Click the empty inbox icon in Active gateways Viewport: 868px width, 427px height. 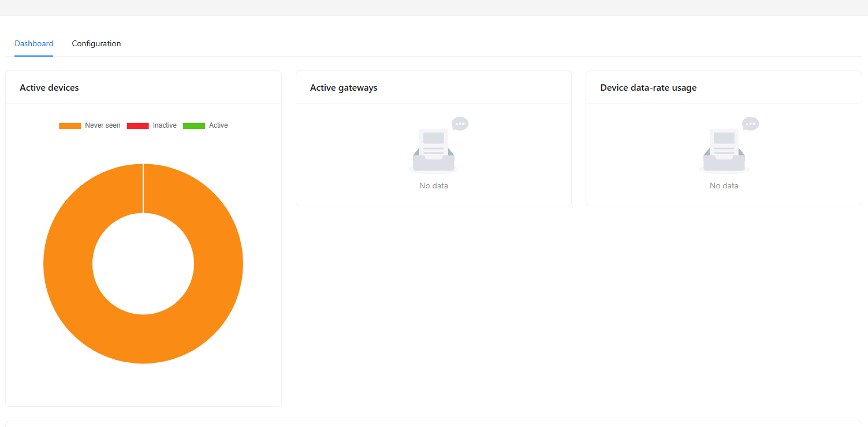[433, 153]
